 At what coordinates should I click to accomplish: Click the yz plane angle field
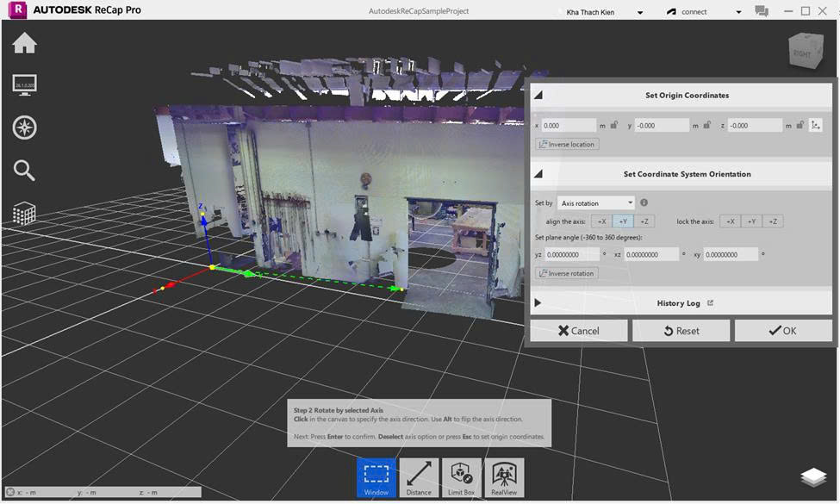pyautogui.click(x=572, y=254)
